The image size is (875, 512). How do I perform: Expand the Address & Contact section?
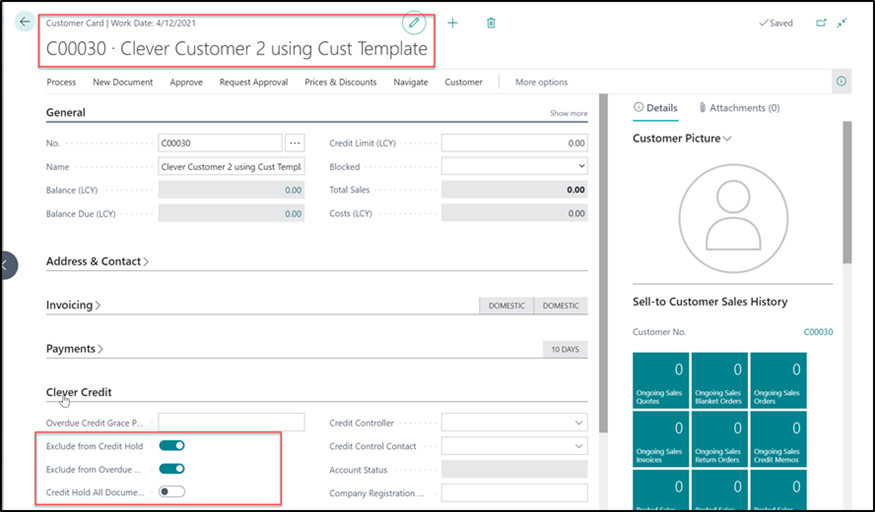(97, 261)
